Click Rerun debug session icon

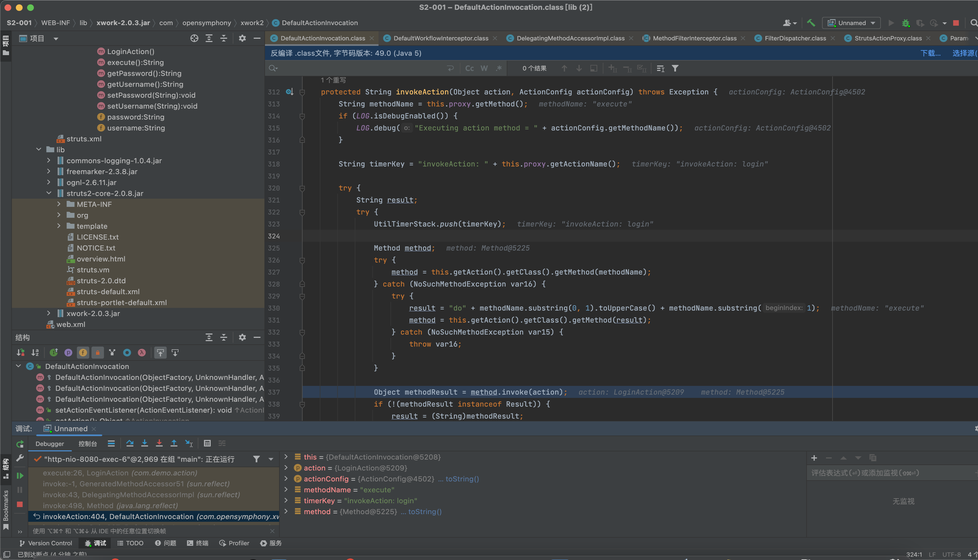(20, 444)
